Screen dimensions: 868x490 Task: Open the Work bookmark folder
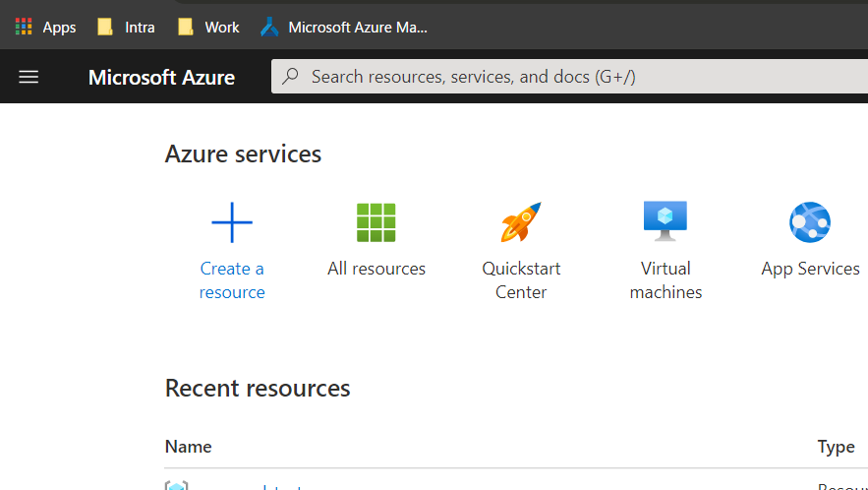coord(208,28)
